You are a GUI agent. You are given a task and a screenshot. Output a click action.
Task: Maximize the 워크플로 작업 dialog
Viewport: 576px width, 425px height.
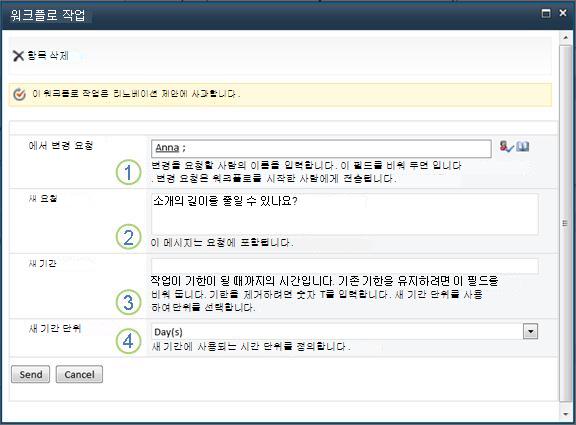546,14
